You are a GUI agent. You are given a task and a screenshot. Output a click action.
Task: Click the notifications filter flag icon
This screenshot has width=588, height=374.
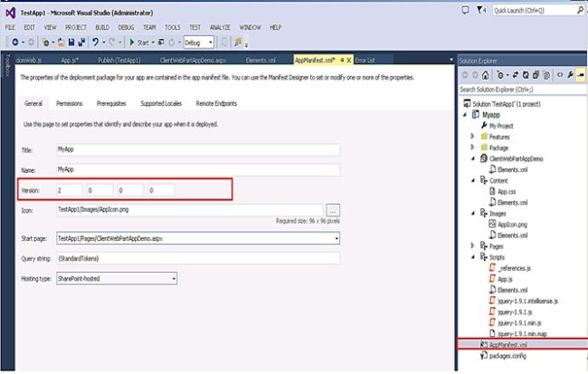[480, 10]
